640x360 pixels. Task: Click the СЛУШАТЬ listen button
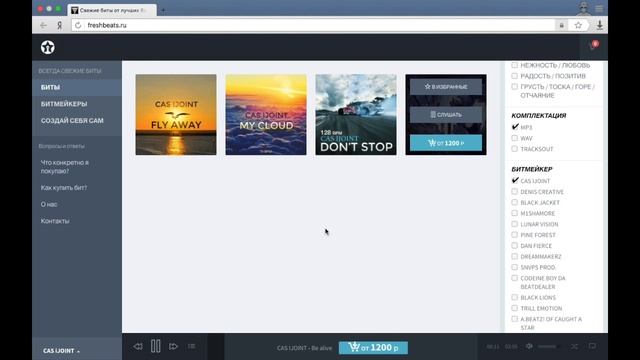446,115
